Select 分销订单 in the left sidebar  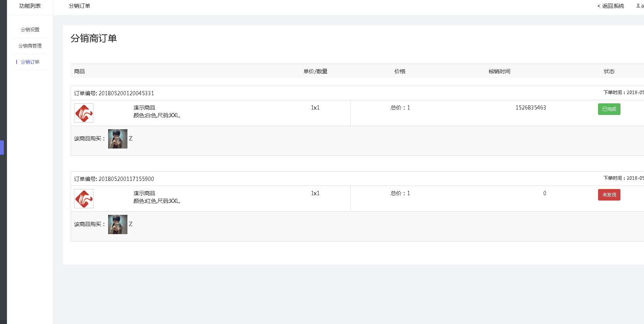(30, 62)
